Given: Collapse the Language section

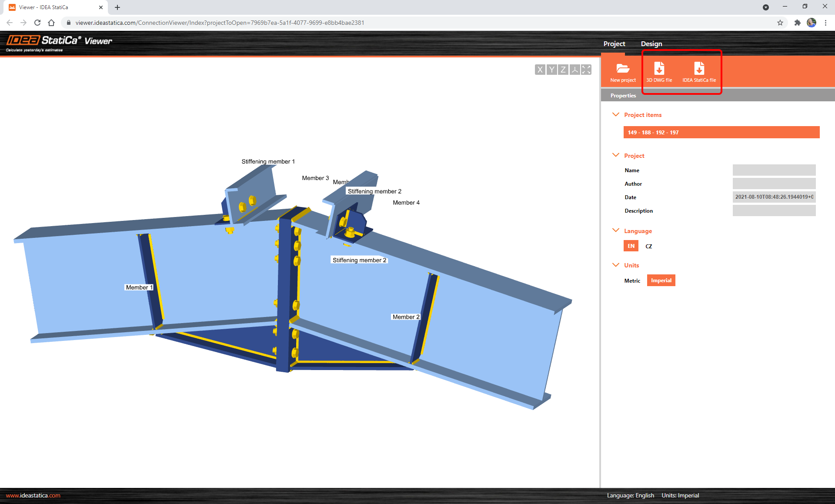Looking at the screenshot, I should 616,230.
